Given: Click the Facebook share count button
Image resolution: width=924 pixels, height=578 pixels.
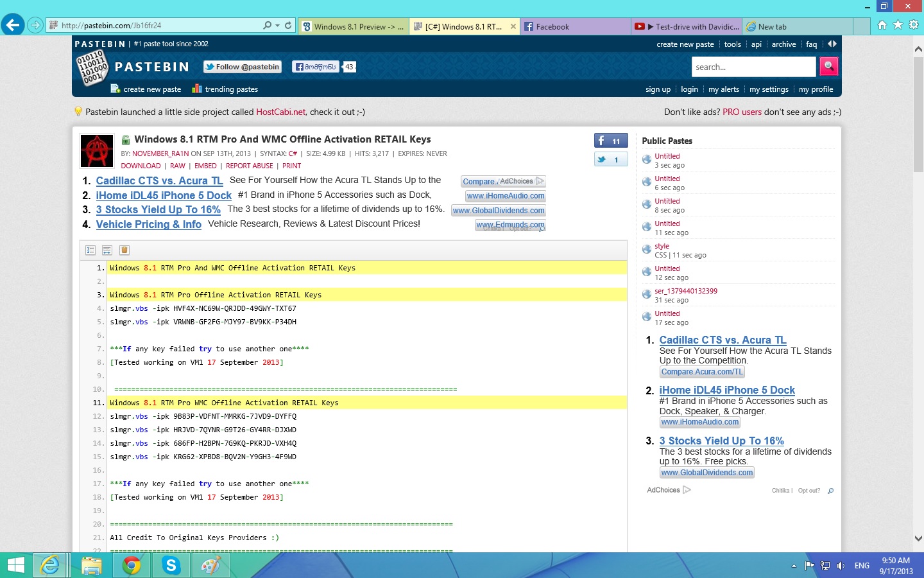Looking at the screenshot, I should (611, 141).
